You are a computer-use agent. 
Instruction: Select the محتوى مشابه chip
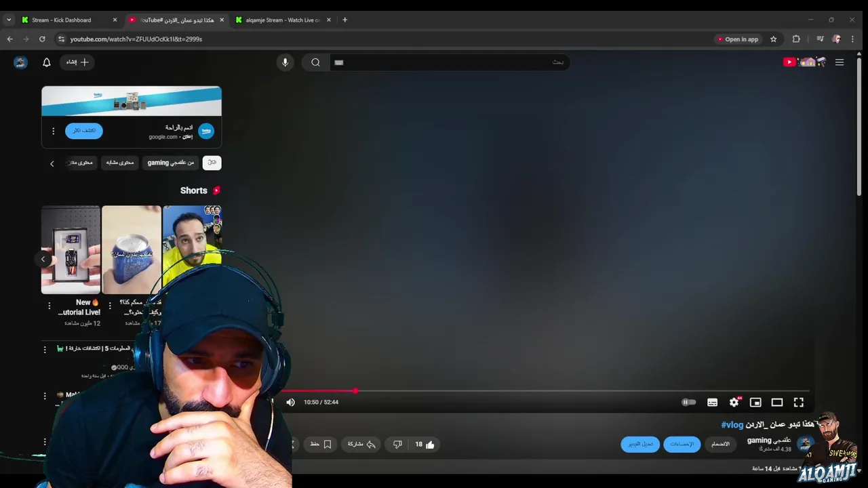pyautogui.click(x=120, y=163)
